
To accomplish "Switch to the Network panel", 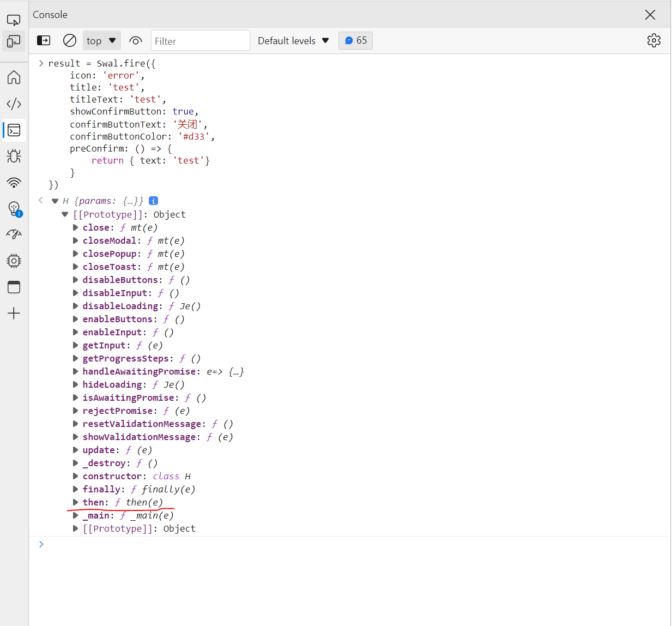I will point(14,183).
